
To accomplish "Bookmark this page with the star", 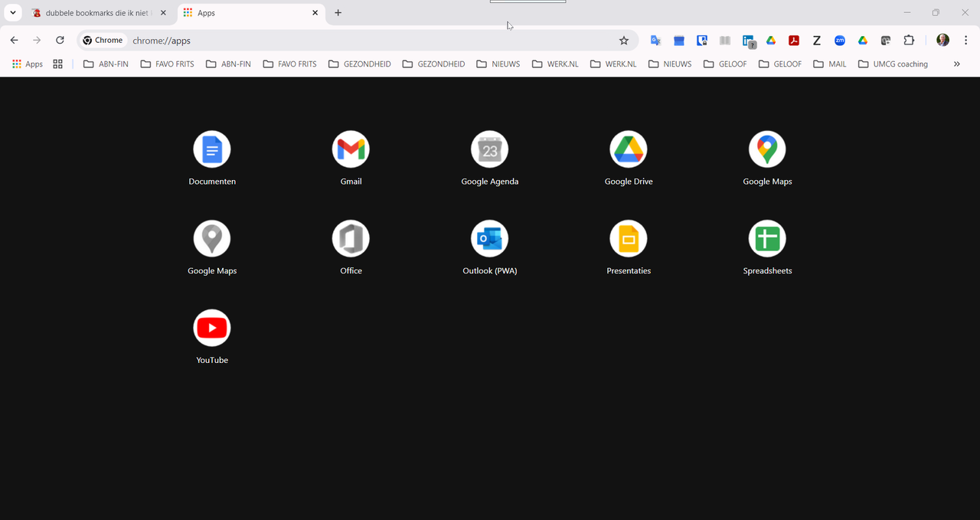I will [x=624, y=41].
